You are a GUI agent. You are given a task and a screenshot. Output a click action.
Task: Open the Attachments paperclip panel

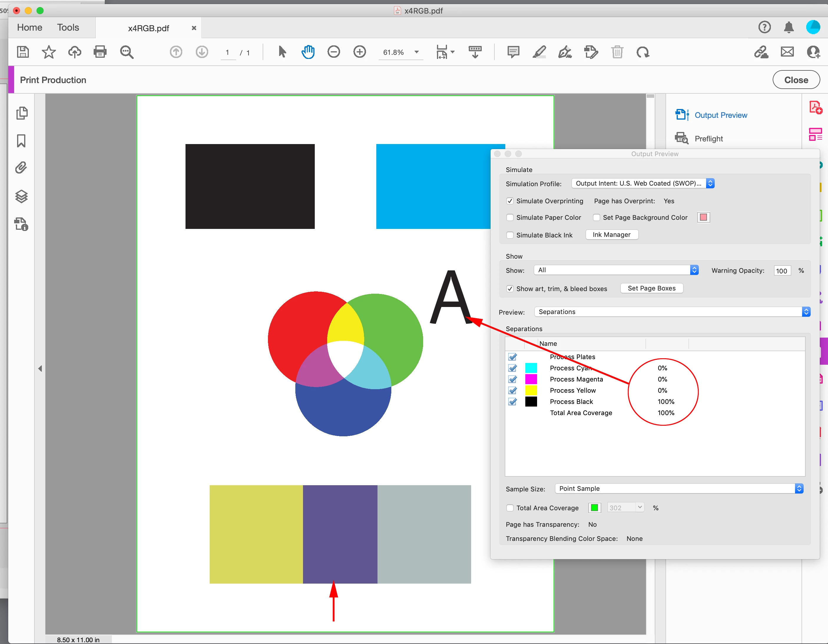pos(21,168)
